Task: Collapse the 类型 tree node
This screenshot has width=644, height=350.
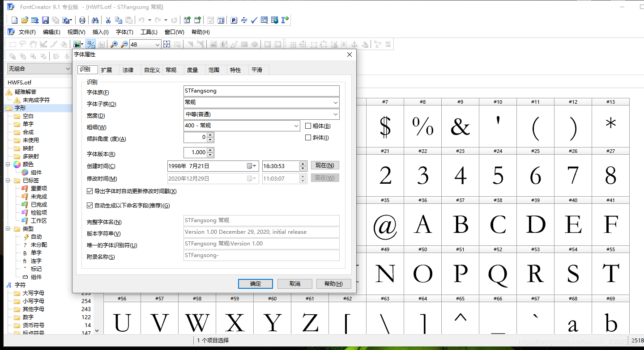Action: click(x=8, y=229)
